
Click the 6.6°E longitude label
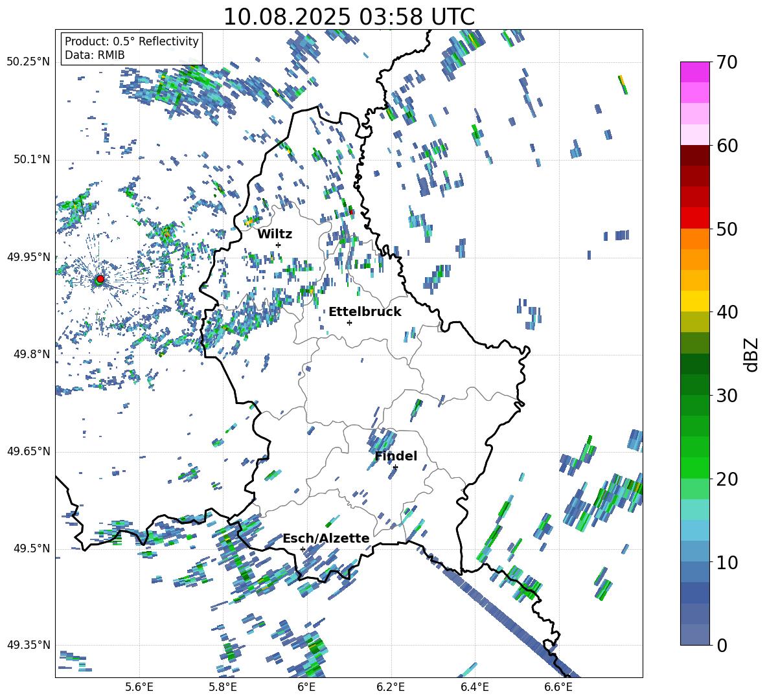(558, 688)
